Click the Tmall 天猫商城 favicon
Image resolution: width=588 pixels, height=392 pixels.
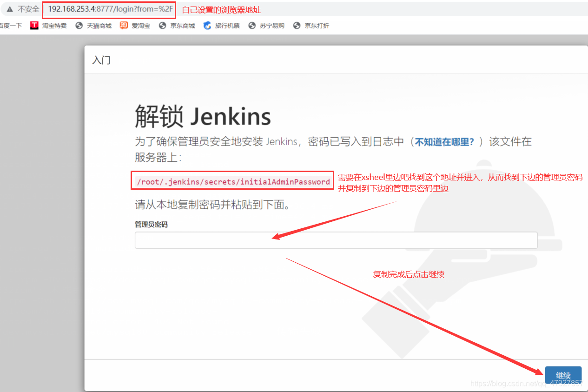point(78,26)
